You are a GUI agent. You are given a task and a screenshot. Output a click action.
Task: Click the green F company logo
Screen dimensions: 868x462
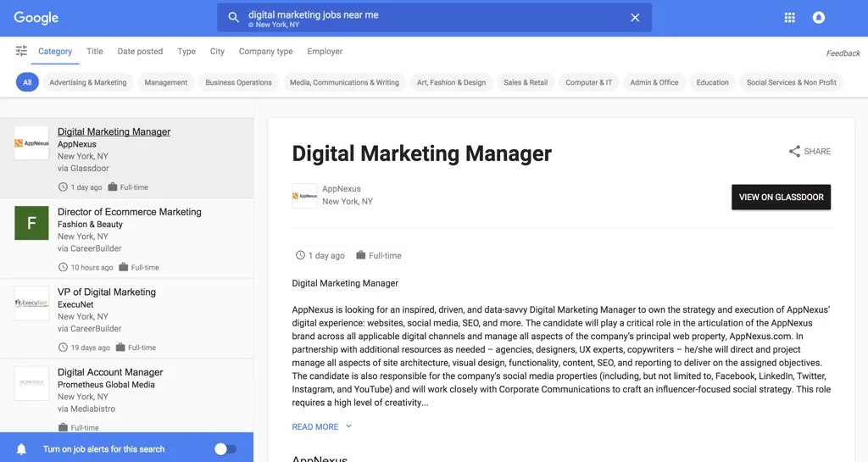point(31,223)
